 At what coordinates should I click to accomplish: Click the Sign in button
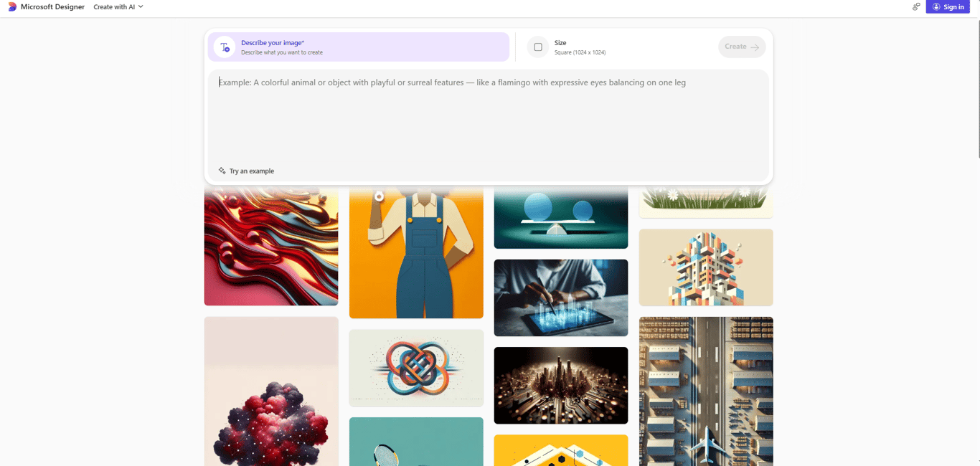tap(948, 7)
